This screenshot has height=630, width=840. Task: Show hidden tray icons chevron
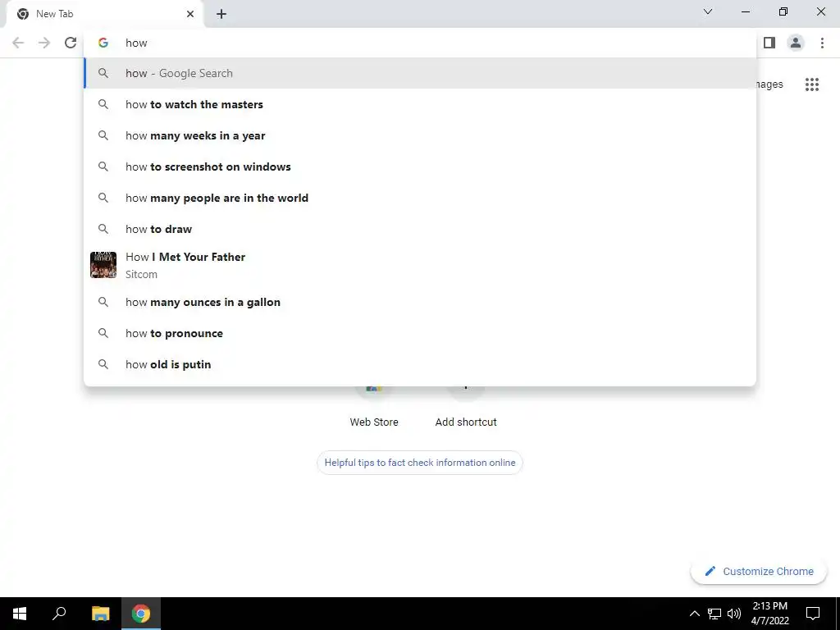click(x=694, y=614)
